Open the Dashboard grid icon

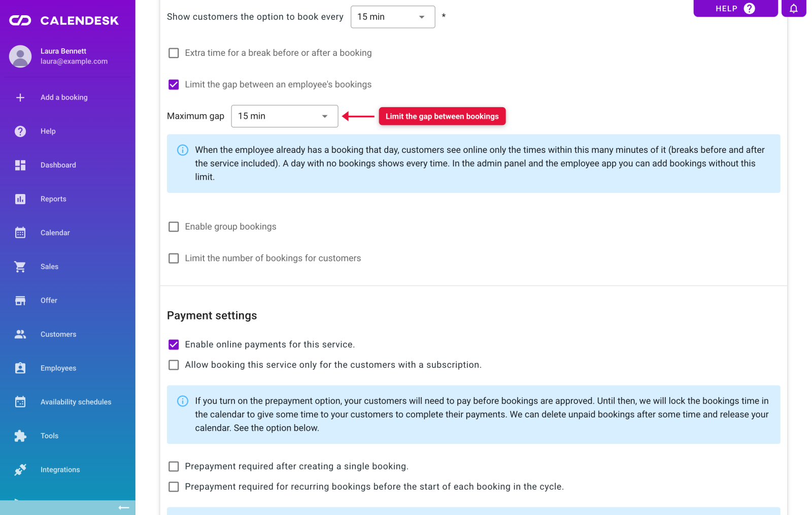(x=20, y=165)
